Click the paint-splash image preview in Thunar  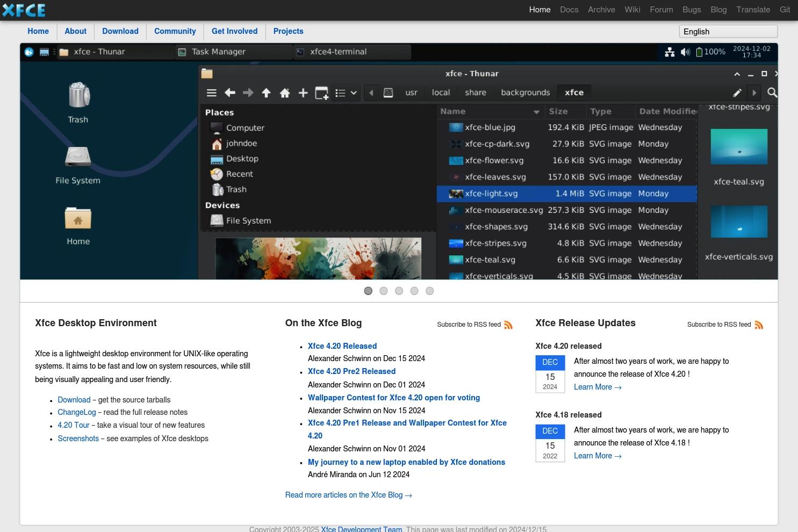click(318, 258)
